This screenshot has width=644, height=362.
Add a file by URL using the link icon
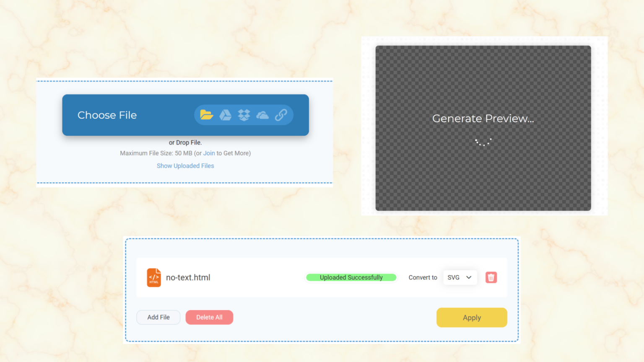[281, 115]
